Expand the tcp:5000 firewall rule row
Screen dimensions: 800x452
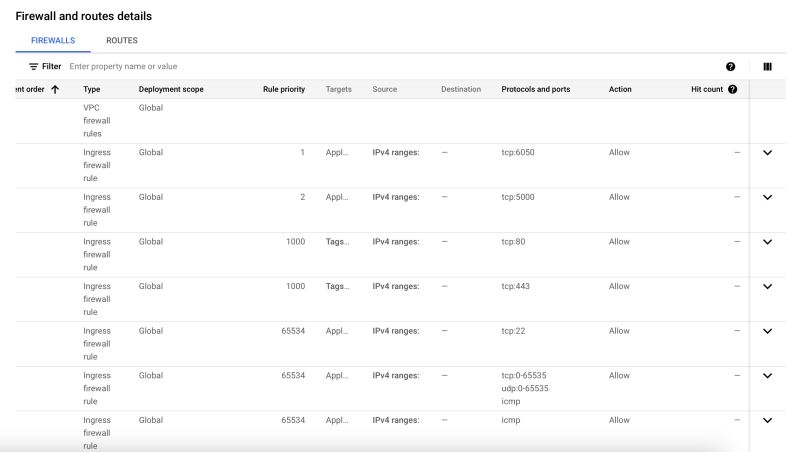pos(767,197)
